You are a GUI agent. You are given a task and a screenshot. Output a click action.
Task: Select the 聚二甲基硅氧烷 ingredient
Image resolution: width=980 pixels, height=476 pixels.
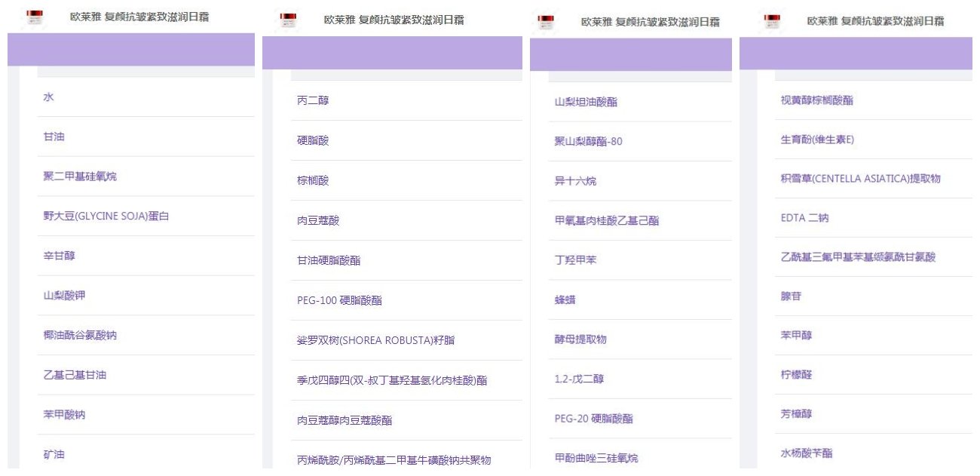80,177
